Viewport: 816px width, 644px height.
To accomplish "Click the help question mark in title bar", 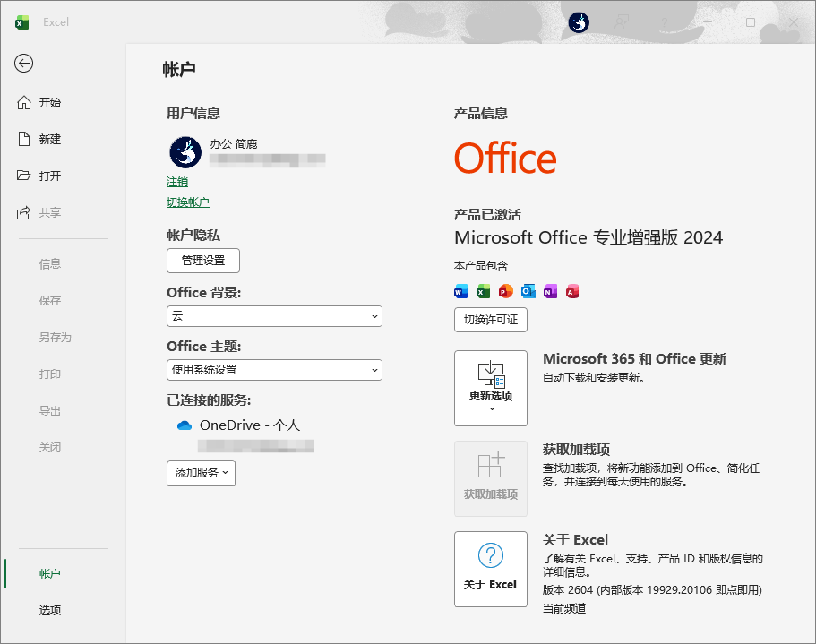I will coord(665,22).
